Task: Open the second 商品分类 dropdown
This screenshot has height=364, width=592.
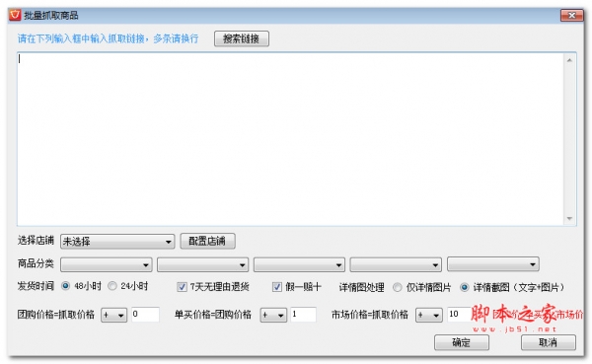Action: [x=202, y=264]
